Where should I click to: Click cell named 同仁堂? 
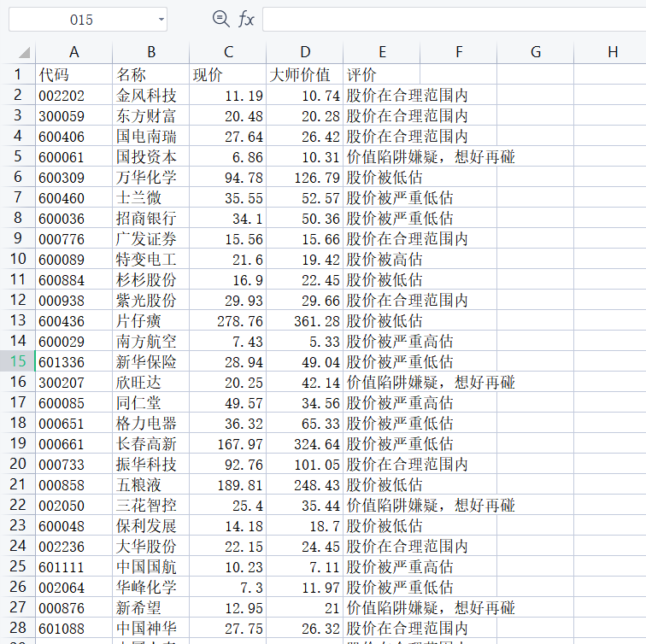[150, 402]
